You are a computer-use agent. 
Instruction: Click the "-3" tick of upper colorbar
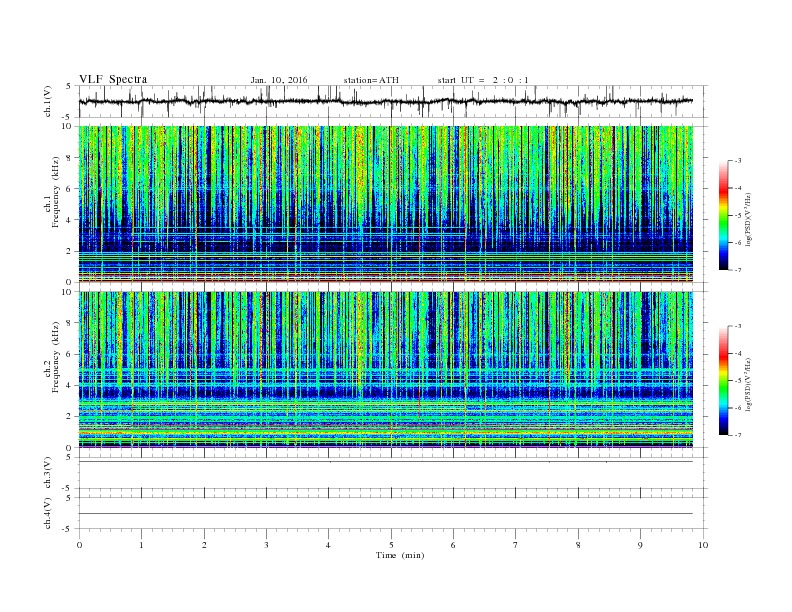[x=737, y=161]
